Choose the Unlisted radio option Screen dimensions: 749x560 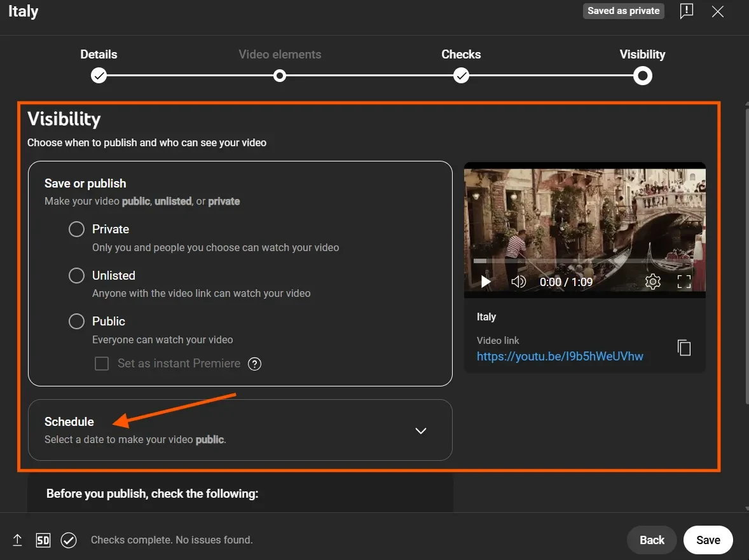(x=76, y=275)
